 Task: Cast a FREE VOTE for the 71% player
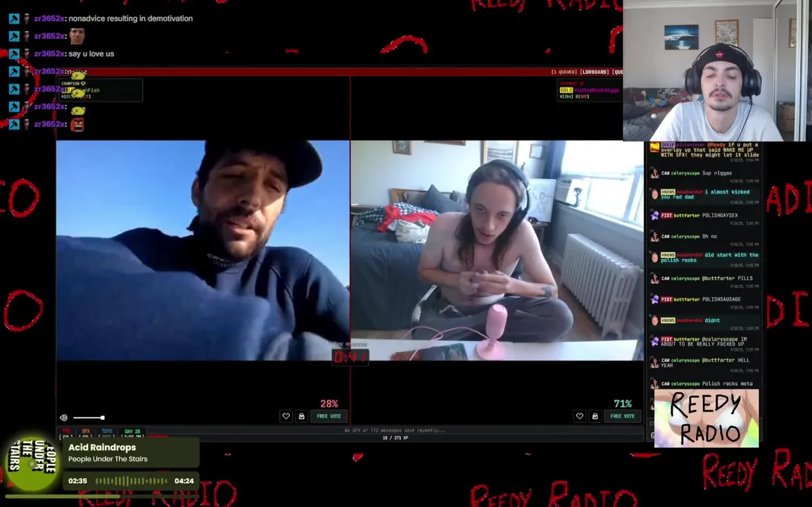pos(623,415)
